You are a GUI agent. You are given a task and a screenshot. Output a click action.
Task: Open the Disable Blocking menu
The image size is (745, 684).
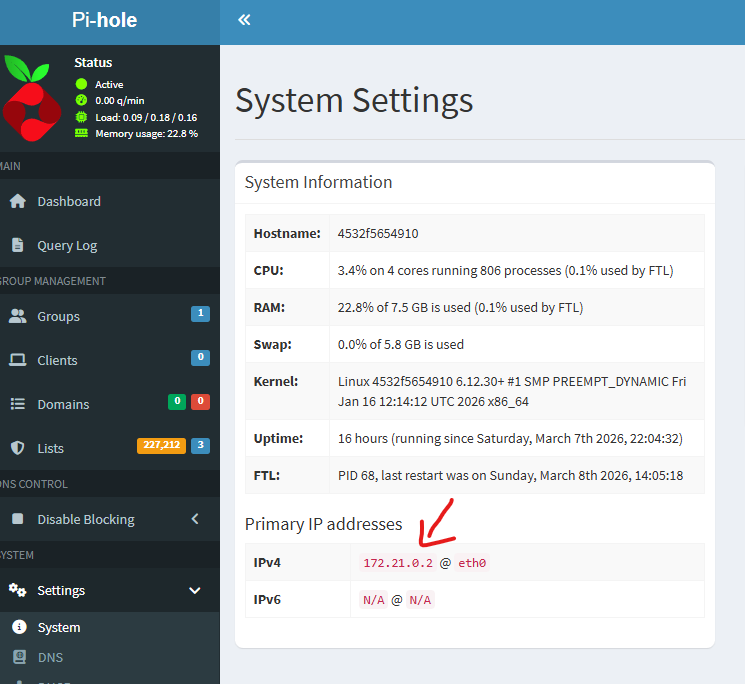click(x=86, y=519)
